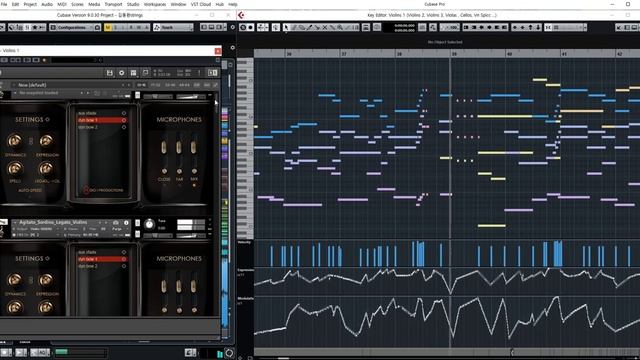
Task: Open the Purge dropdown in Agitato instrument
Action: click(117, 229)
